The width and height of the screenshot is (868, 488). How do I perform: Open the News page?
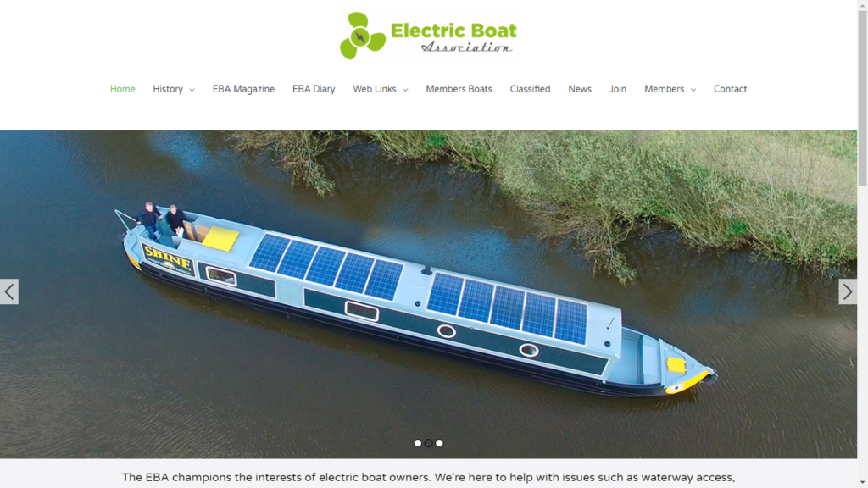point(580,89)
